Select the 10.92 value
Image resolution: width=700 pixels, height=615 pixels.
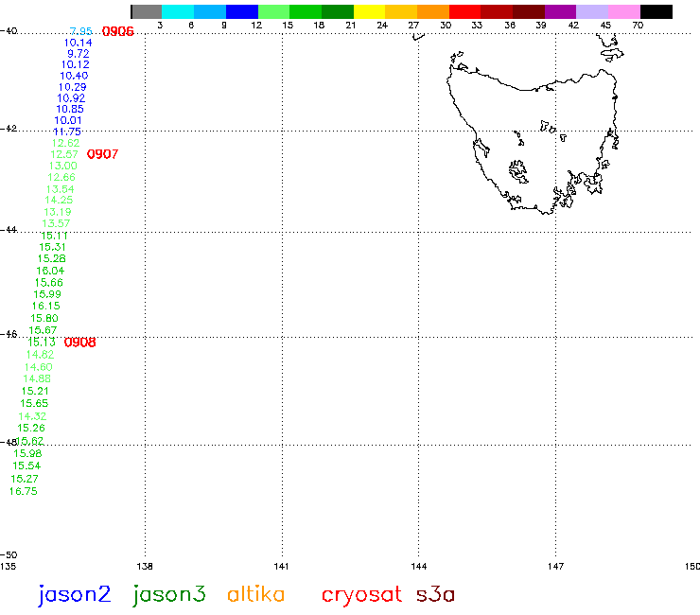pyautogui.click(x=71, y=97)
